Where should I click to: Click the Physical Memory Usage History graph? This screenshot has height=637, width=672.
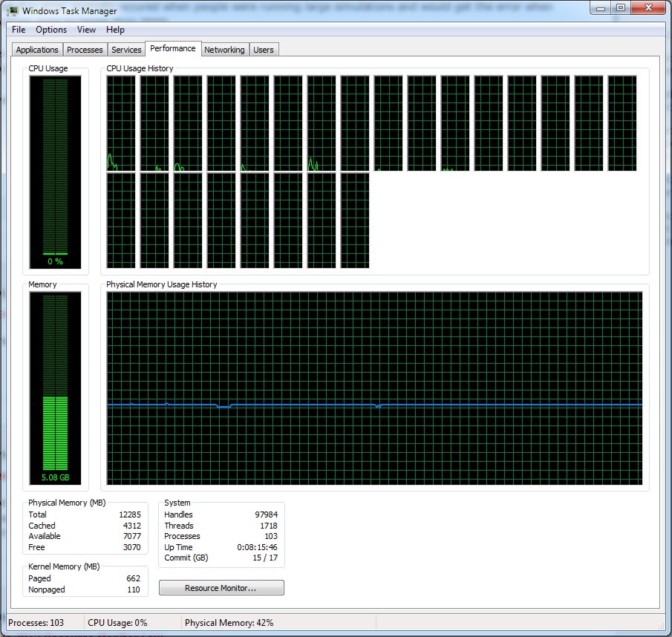374,388
